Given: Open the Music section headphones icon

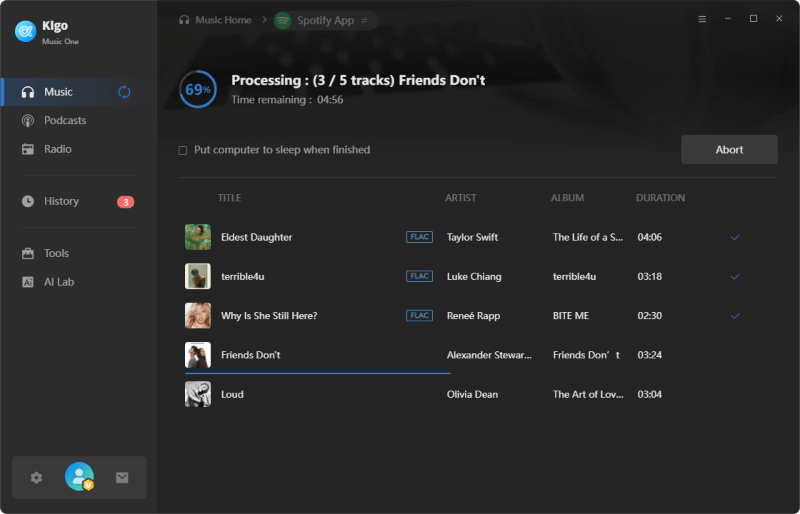Looking at the screenshot, I should point(28,92).
